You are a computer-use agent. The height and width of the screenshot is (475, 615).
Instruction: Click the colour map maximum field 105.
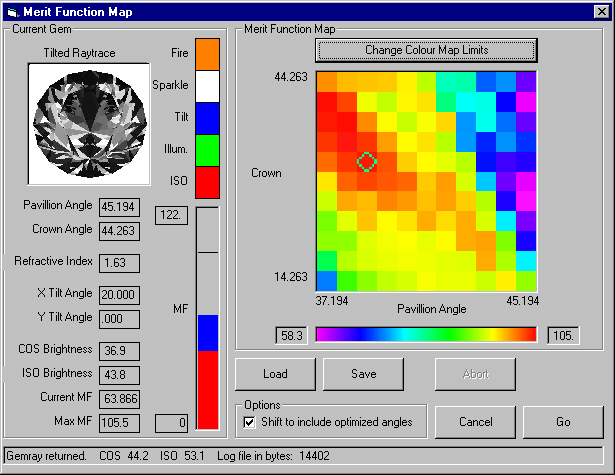click(x=563, y=336)
